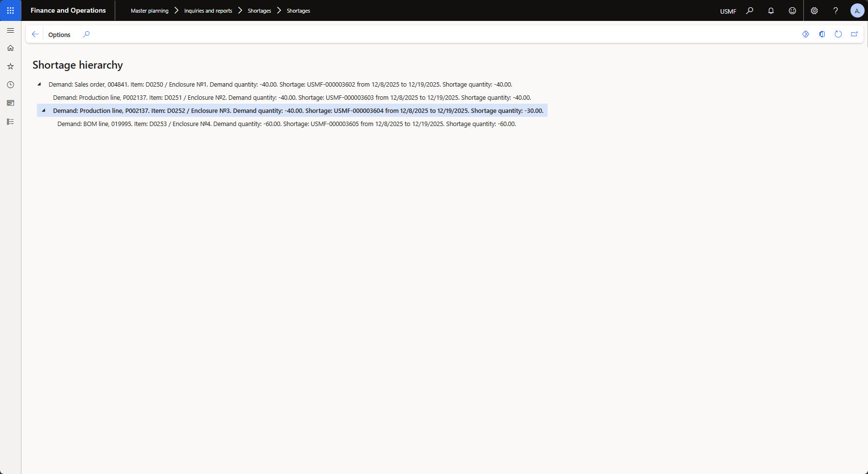Click Inquiries and reports breadcrumb
Screen dimensions: 868x474
click(208, 11)
